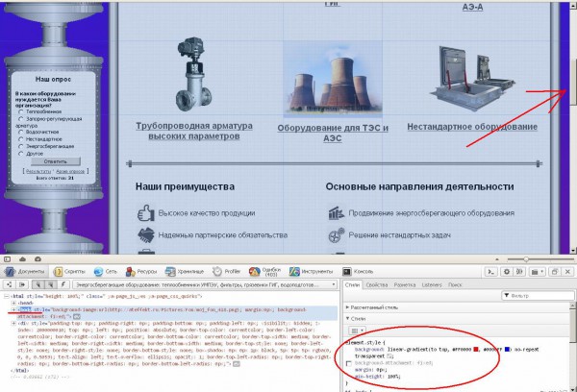Switch to the Разметка (Layout) side tab
This screenshot has height=392, width=577.
click(405, 284)
